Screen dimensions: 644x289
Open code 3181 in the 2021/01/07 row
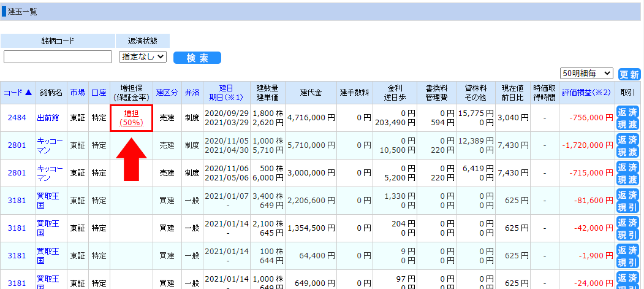tap(17, 201)
